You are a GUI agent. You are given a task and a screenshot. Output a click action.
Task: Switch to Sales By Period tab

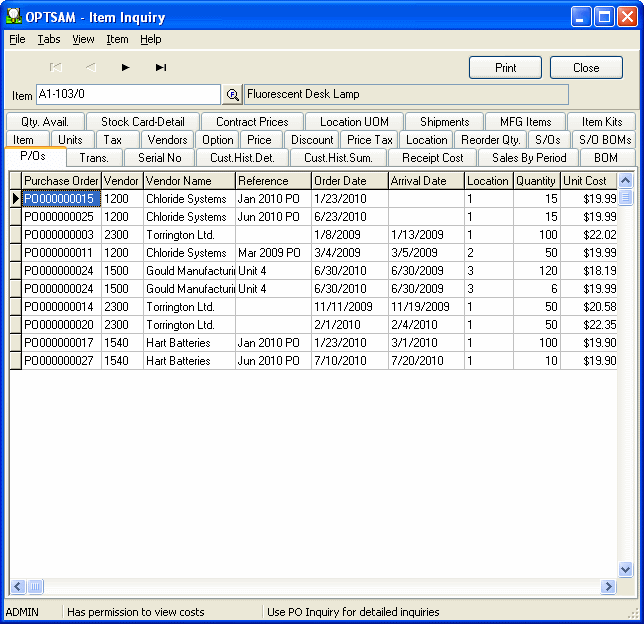[x=529, y=158]
